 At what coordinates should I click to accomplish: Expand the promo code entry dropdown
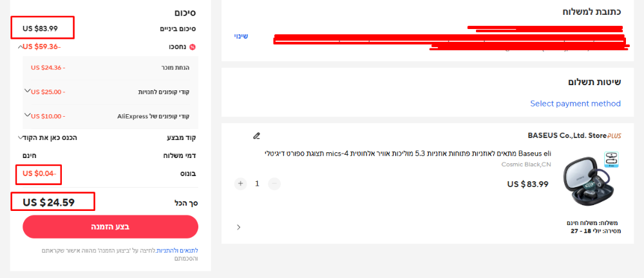click(20, 138)
